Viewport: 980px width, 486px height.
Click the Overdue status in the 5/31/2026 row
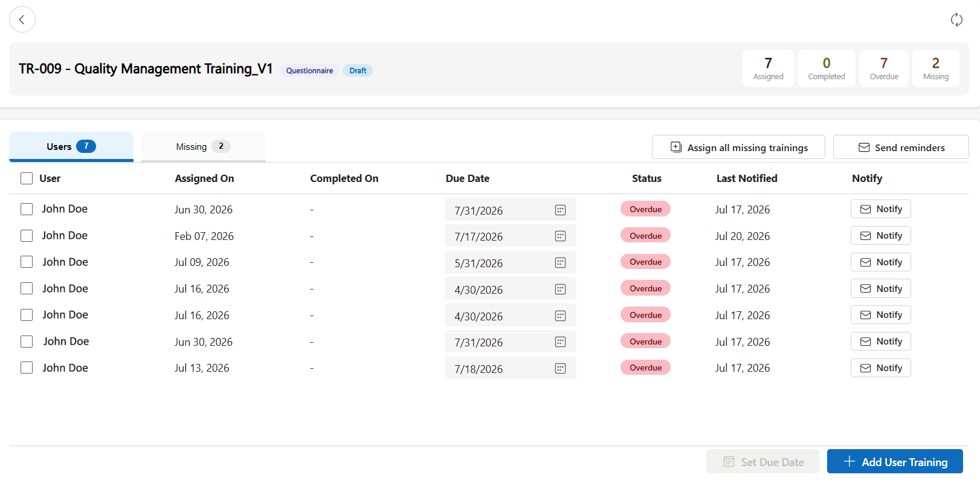tap(645, 262)
